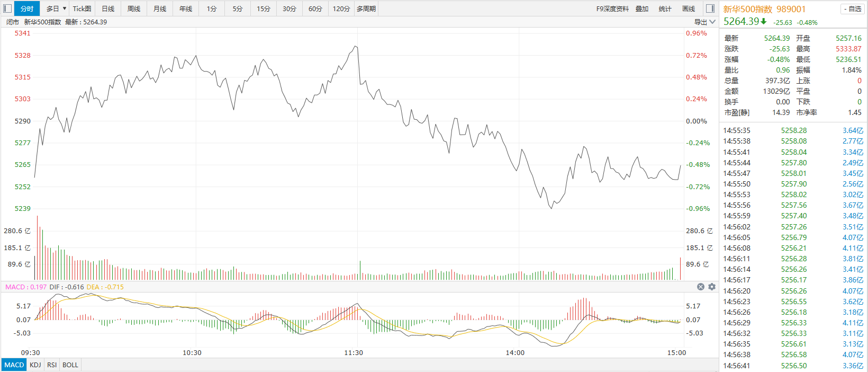Select the 60分 sixty-minute period tab

pos(315,8)
